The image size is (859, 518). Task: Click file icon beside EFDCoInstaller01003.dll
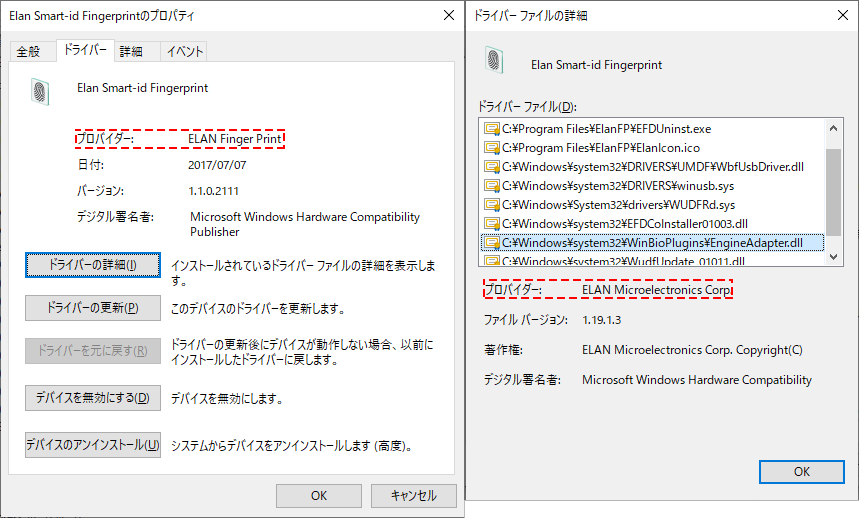pos(491,223)
